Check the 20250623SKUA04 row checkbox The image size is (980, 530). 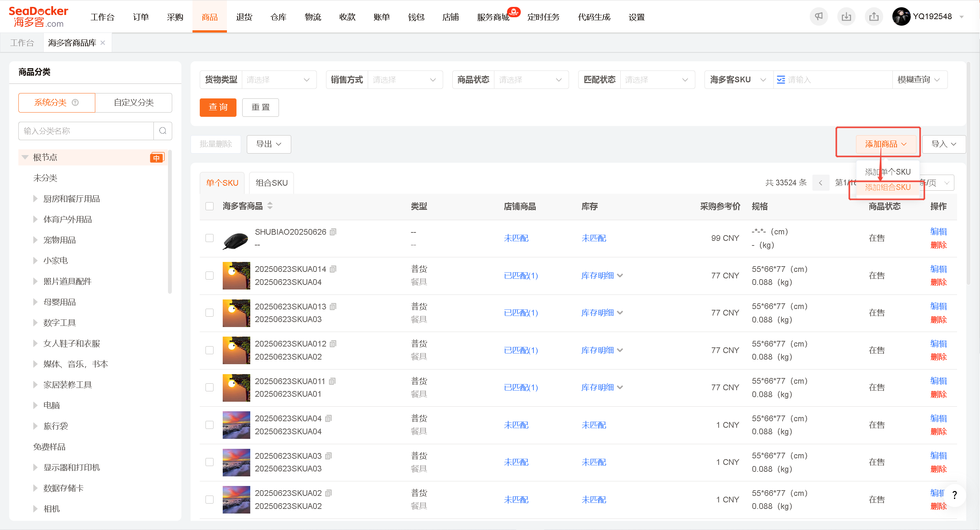pos(209,425)
